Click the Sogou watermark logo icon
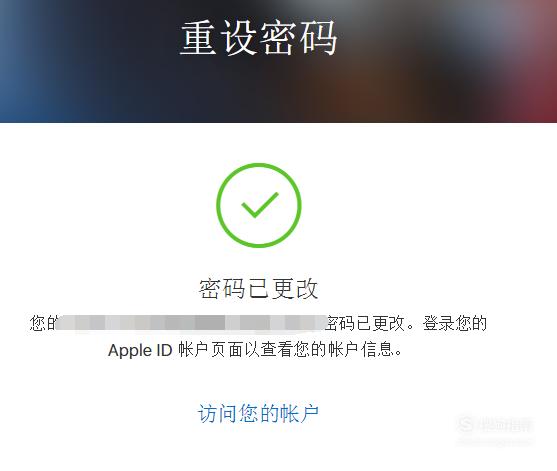The height and width of the screenshot is (471, 557). [x=465, y=424]
